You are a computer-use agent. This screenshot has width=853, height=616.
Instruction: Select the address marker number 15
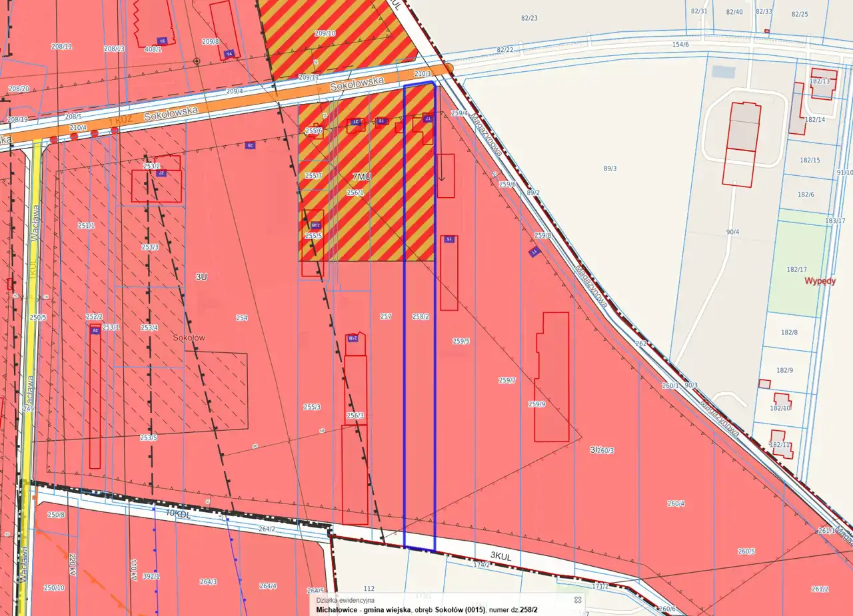tap(448, 239)
